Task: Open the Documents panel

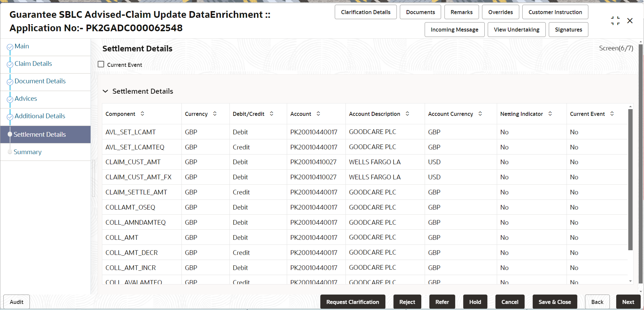Action: tap(420, 12)
